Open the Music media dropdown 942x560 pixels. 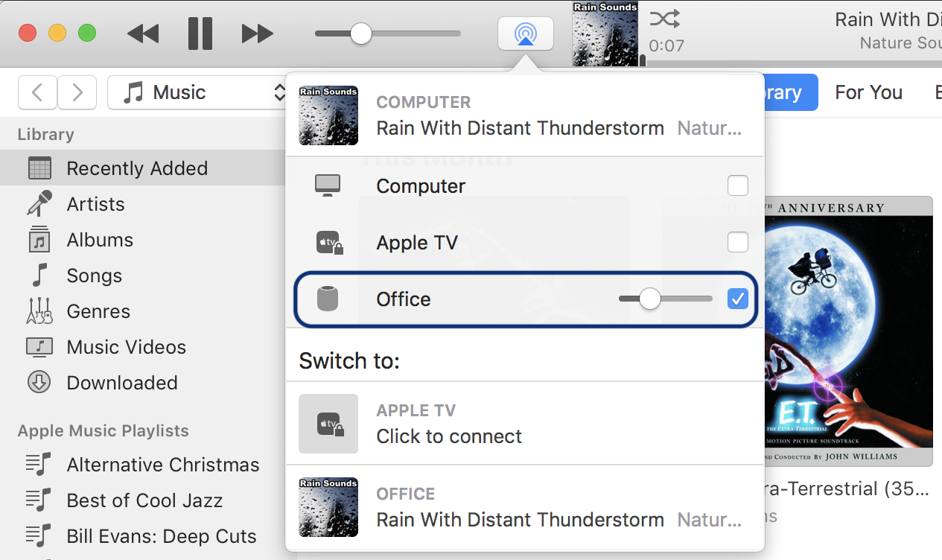pyautogui.click(x=198, y=92)
